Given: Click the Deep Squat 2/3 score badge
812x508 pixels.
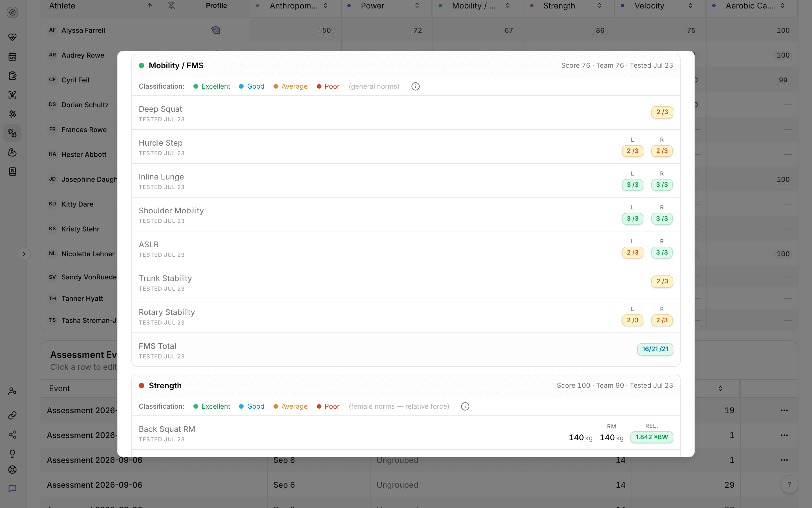Looking at the screenshot, I should coord(662,112).
